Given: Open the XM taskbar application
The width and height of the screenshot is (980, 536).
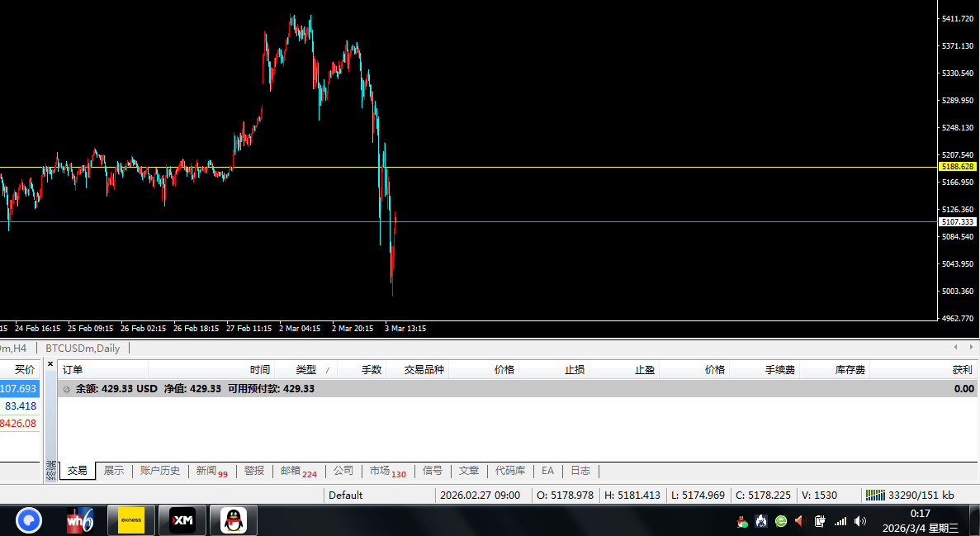Looking at the screenshot, I should (182, 520).
